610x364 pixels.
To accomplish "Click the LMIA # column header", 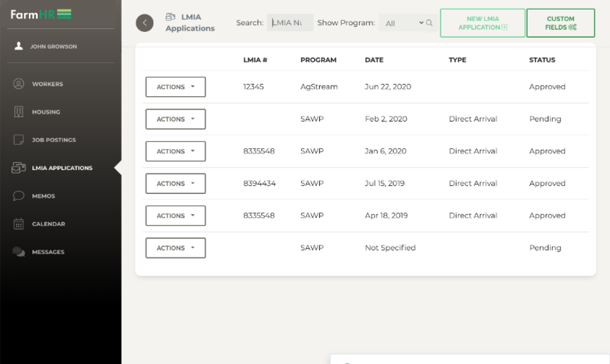I will [255, 60].
